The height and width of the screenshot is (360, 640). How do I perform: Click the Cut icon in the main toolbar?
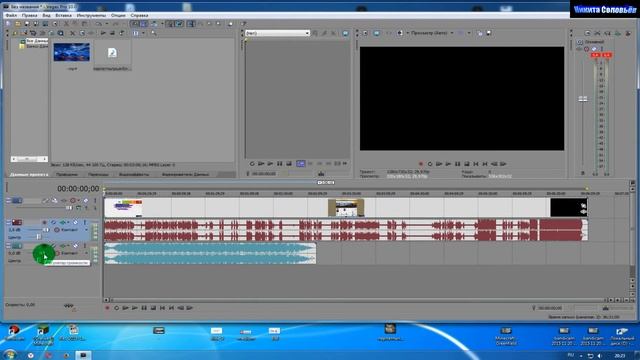point(67,24)
